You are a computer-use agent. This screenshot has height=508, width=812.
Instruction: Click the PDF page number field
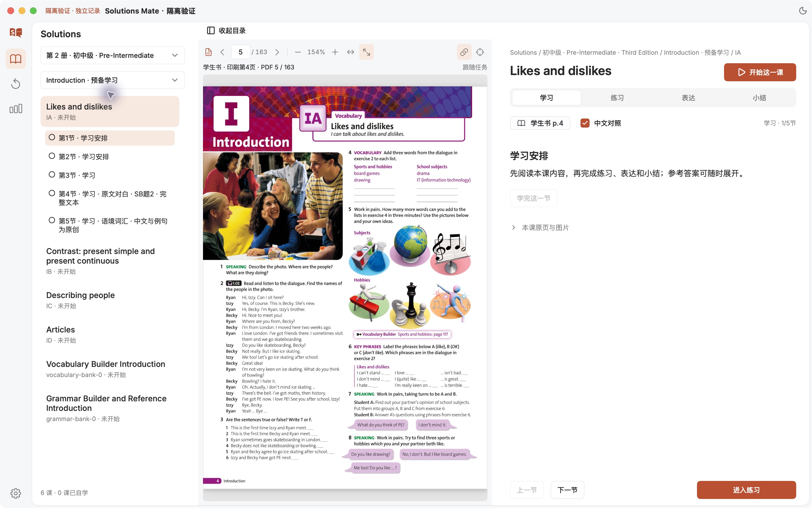tap(240, 52)
